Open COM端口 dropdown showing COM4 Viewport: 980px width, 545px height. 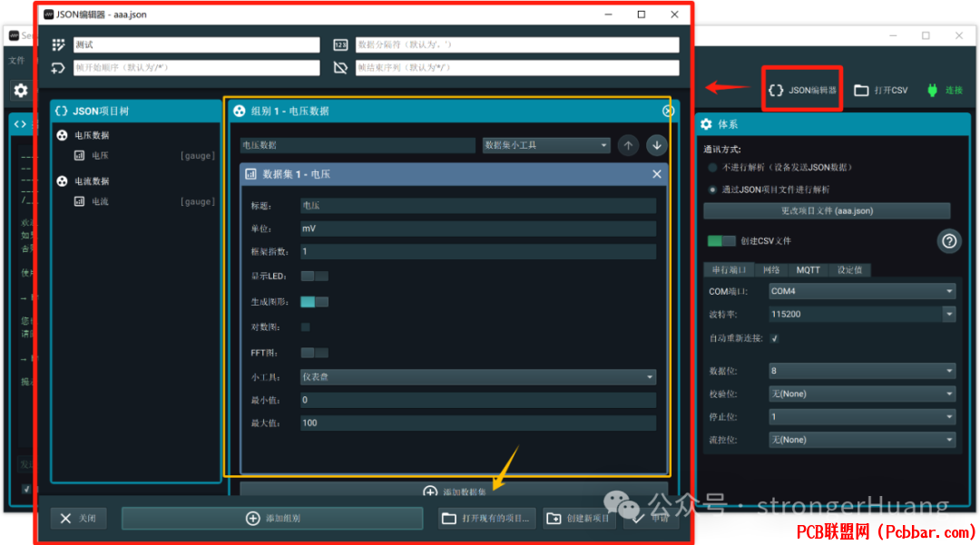click(862, 291)
